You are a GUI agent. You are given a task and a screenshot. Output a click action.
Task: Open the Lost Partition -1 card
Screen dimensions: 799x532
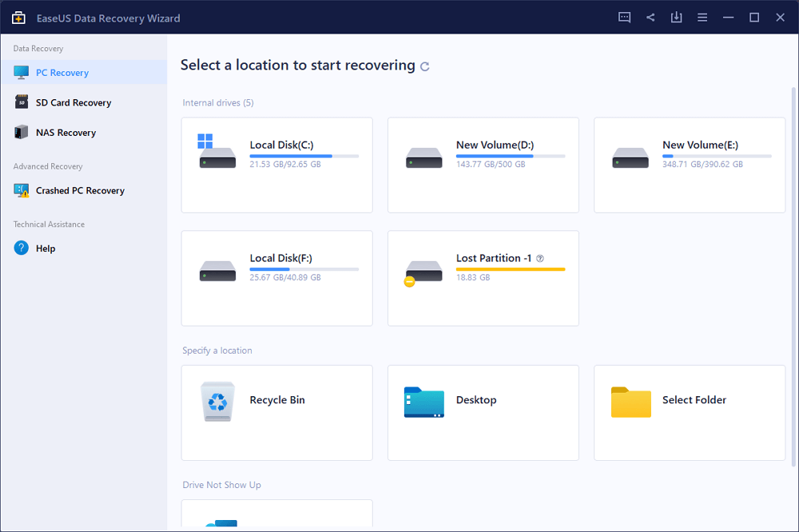coord(483,279)
